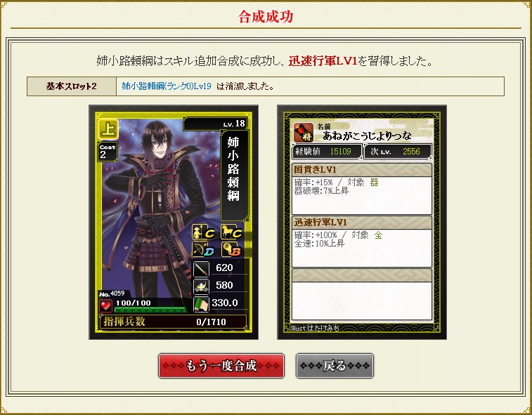Screen dimensions: 532x415
Task: Click the もう一度合成 red button
Action: coord(221,366)
